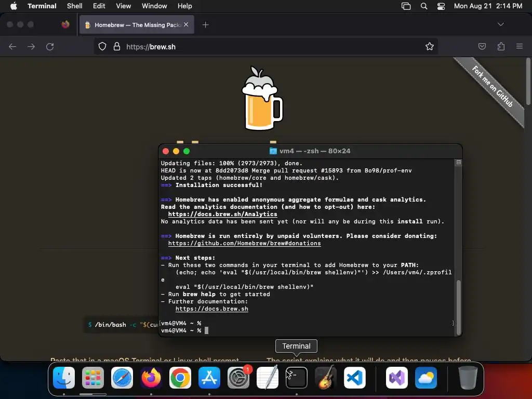Screen dimensions: 532x399
Task: Launch Google Chrome from the Dock
Action: pos(180,378)
